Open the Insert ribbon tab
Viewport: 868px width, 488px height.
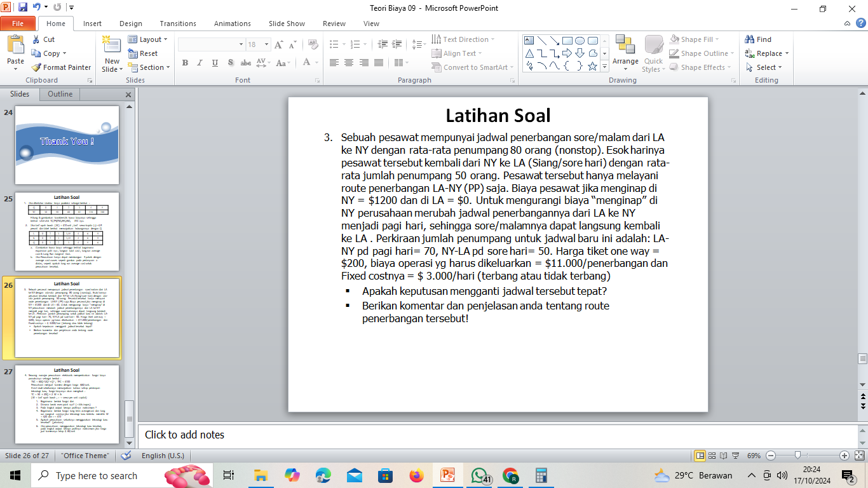click(92, 24)
